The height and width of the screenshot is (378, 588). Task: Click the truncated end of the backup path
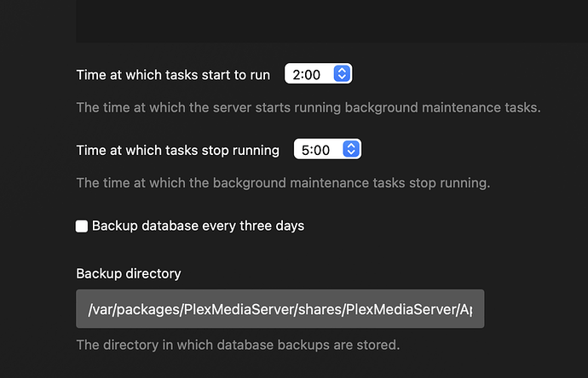[x=470, y=308]
